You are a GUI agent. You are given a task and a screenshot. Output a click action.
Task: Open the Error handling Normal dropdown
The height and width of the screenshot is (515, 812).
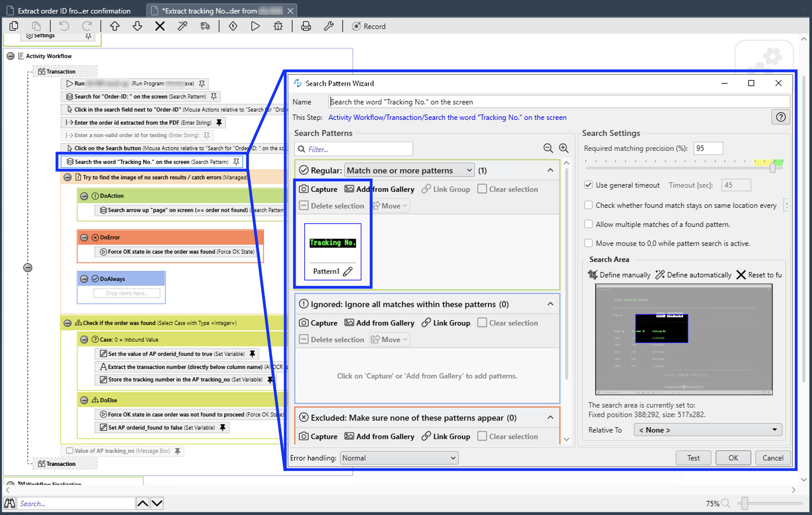click(399, 458)
